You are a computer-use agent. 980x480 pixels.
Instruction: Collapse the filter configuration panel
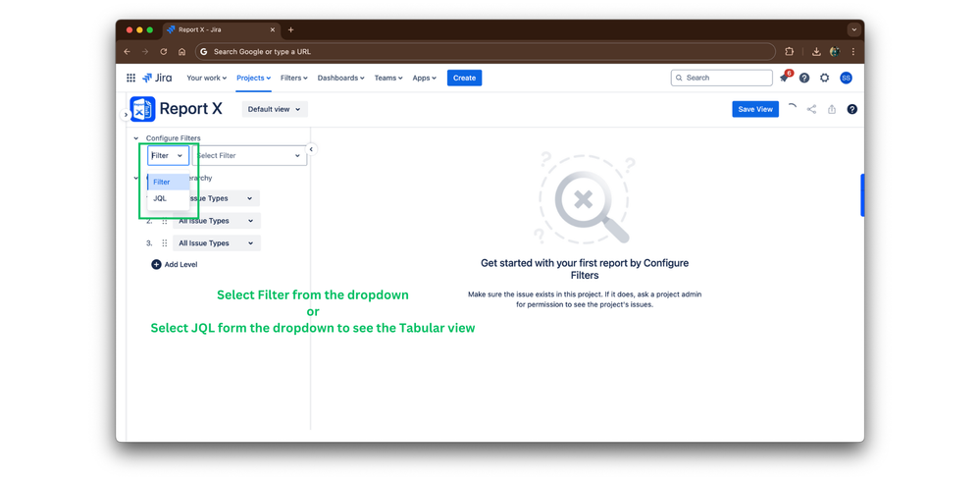(x=311, y=149)
